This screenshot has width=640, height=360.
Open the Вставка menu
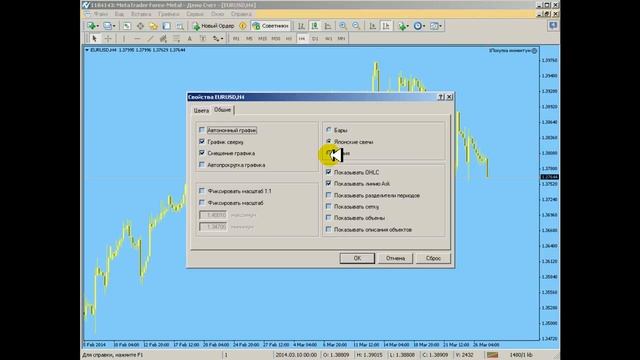coord(141,14)
